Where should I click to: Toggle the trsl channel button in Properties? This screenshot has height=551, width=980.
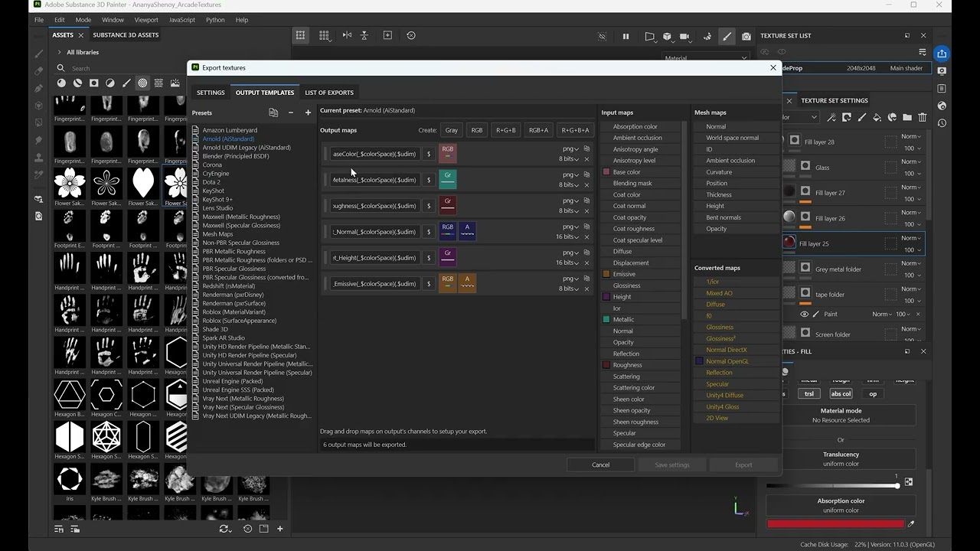tap(808, 393)
